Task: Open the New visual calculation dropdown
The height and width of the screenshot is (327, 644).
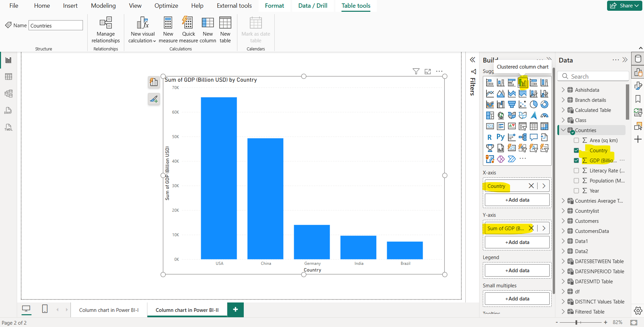Action: click(154, 41)
